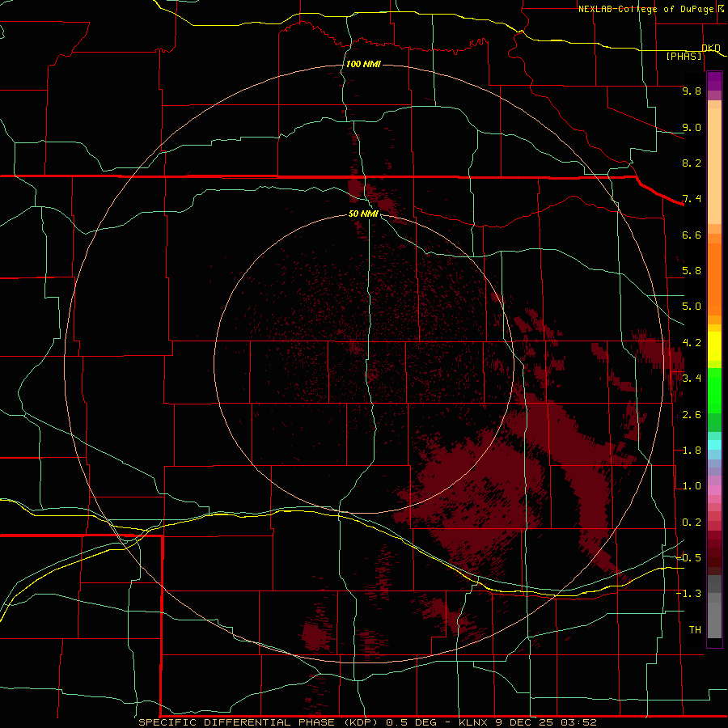Pick the large peach swatch on the color bar

[714, 166]
